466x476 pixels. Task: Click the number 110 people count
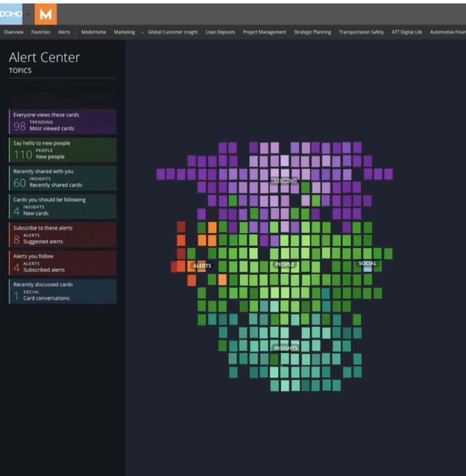click(x=23, y=155)
